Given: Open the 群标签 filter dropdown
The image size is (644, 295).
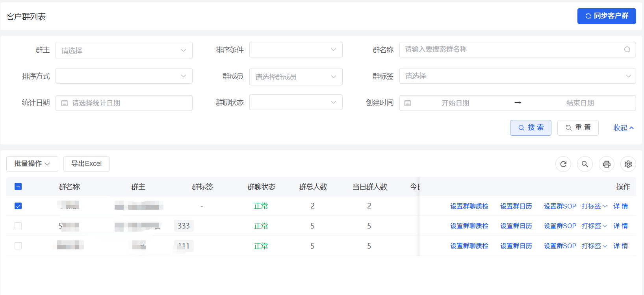Looking at the screenshot, I should tap(518, 76).
